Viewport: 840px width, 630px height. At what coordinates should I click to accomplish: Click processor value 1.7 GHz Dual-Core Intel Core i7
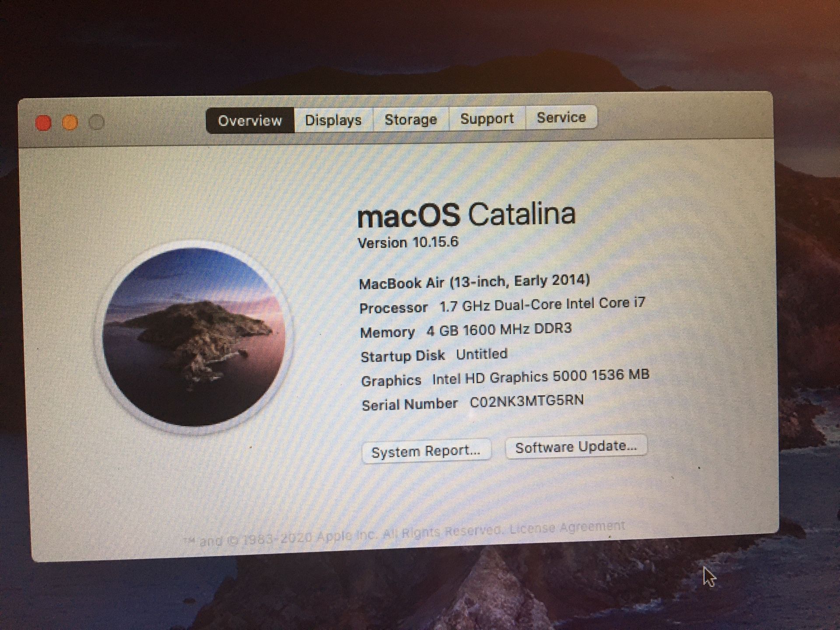(x=542, y=304)
